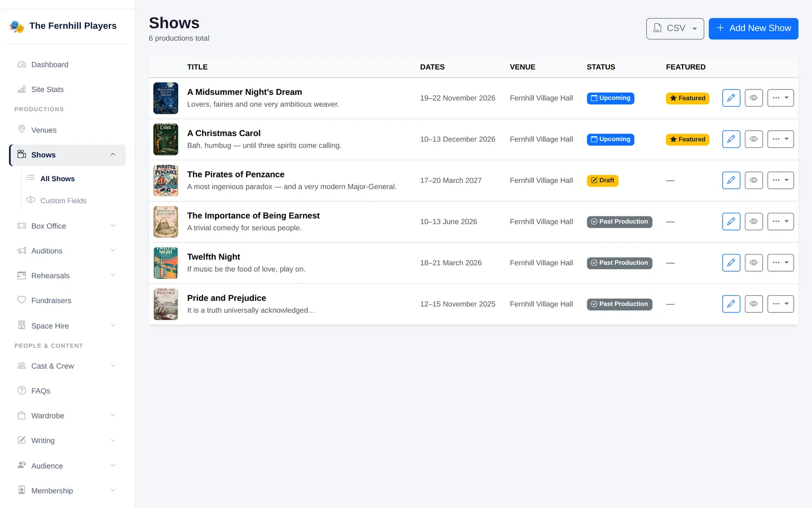
Task: Click the Box Office ticket icon
Action: [22, 226]
